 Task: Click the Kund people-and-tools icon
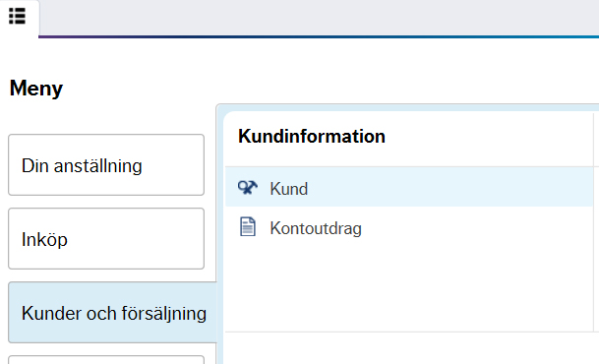pyautogui.click(x=248, y=188)
